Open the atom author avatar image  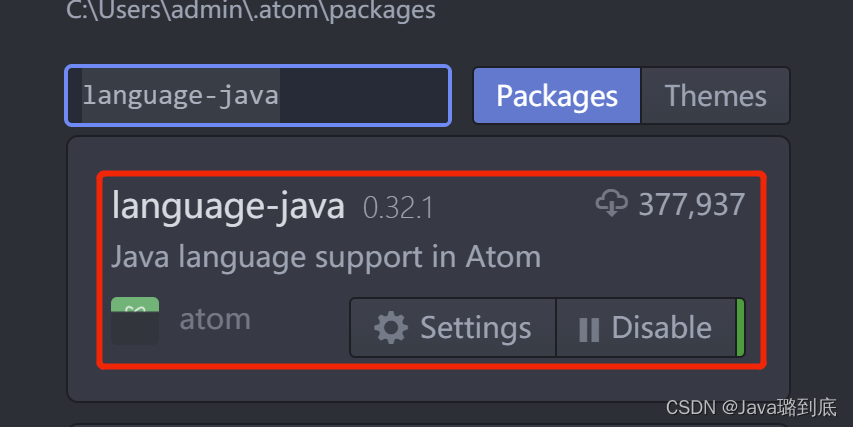[135, 321]
